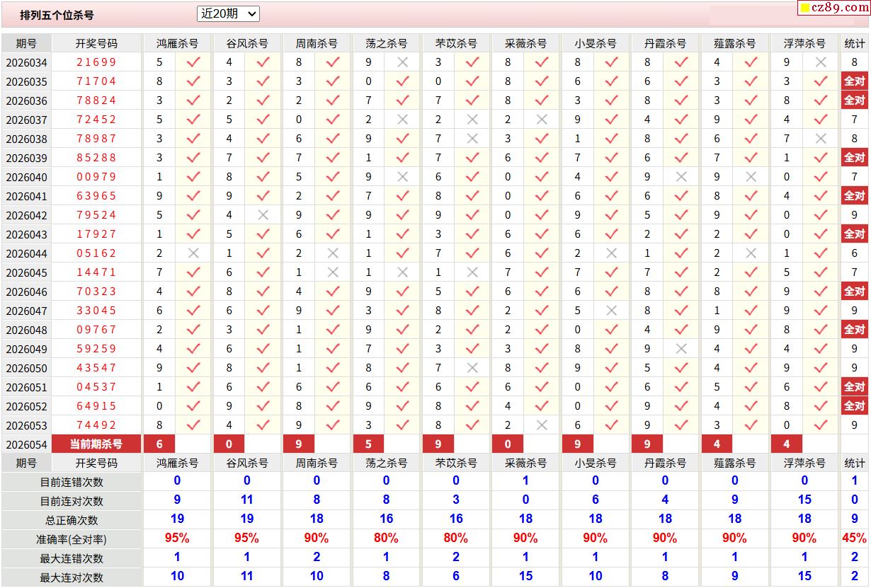Viewport: 871px width, 588px height.
Task: Click the cz89.com site link
Action: tap(833, 8)
